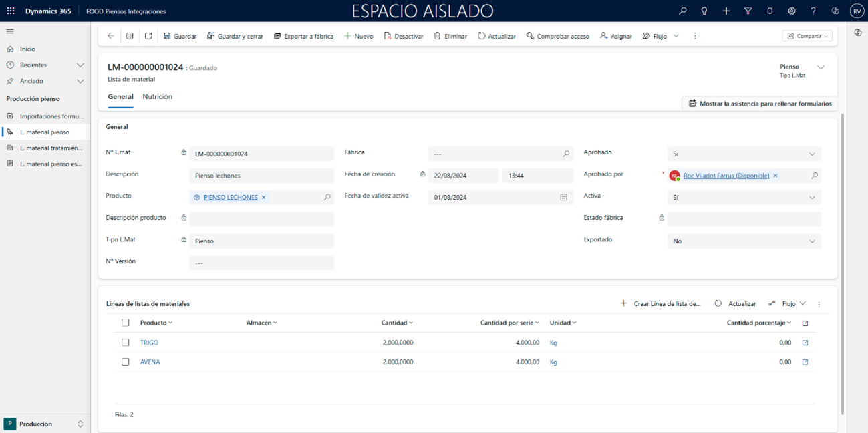Click the Fábrica lookup search icon

point(566,154)
